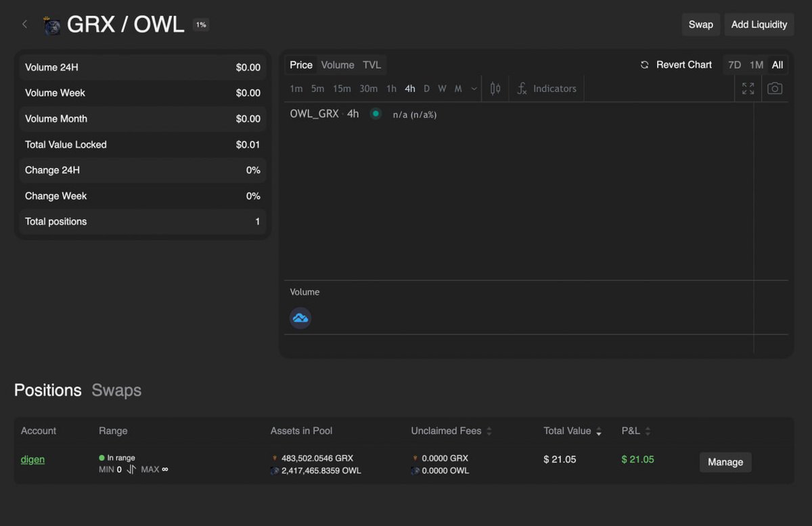Take a chart snapshot with camera icon
This screenshot has width=812, height=526.
(x=775, y=89)
